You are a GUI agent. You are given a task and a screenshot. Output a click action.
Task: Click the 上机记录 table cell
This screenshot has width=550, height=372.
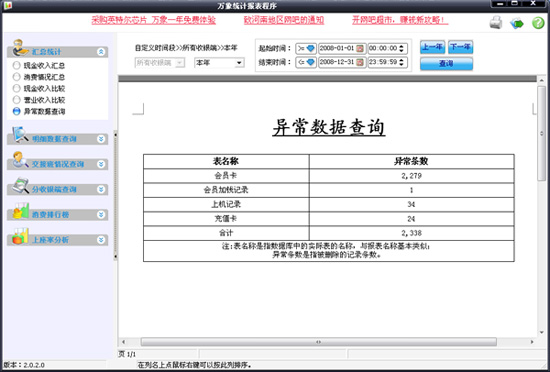point(226,204)
